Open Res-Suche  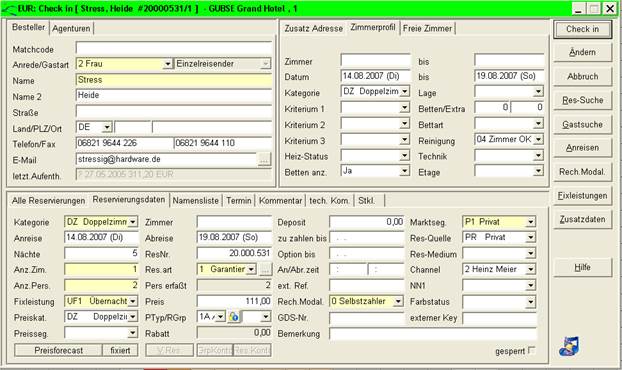(x=582, y=100)
